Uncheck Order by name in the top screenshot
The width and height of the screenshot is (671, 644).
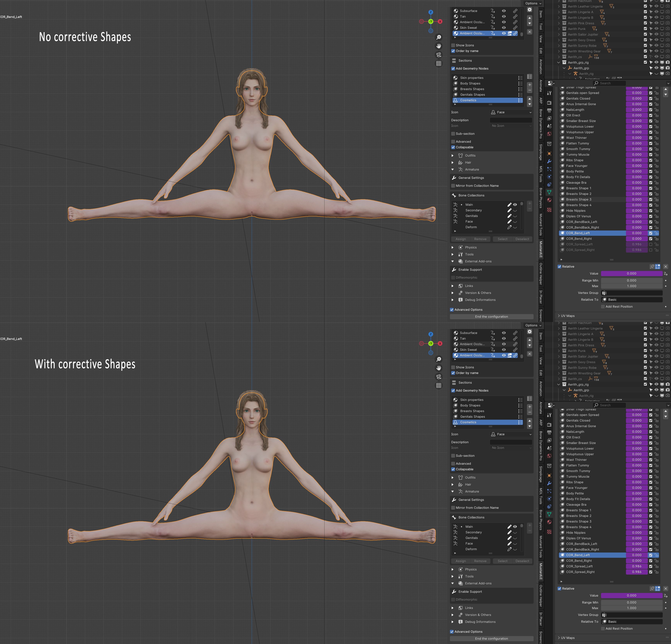tap(453, 51)
